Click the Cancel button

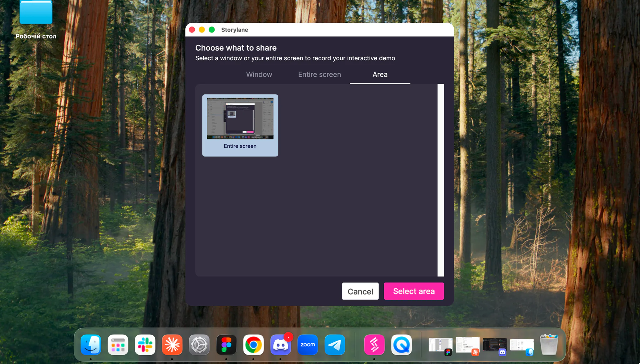pos(360,291)
